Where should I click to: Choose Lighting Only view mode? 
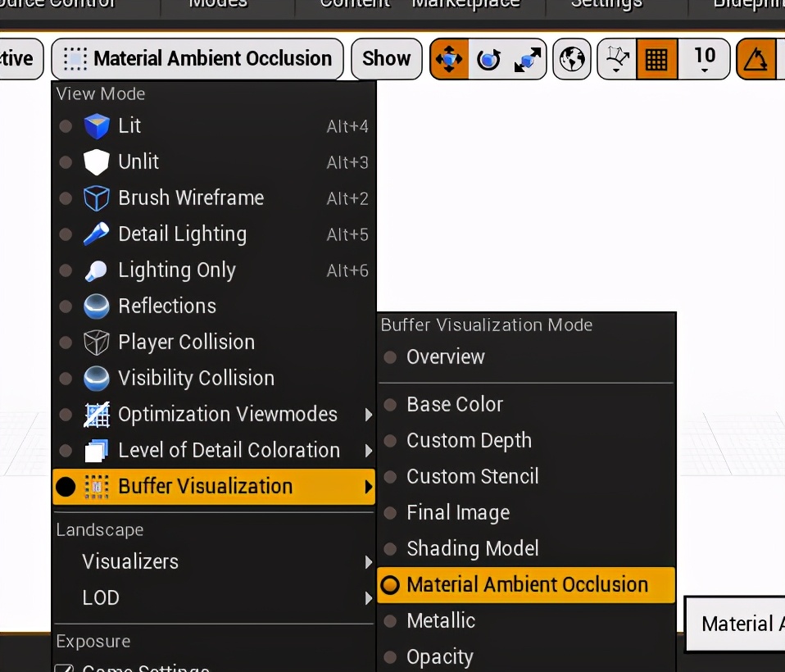coord(214,270)
